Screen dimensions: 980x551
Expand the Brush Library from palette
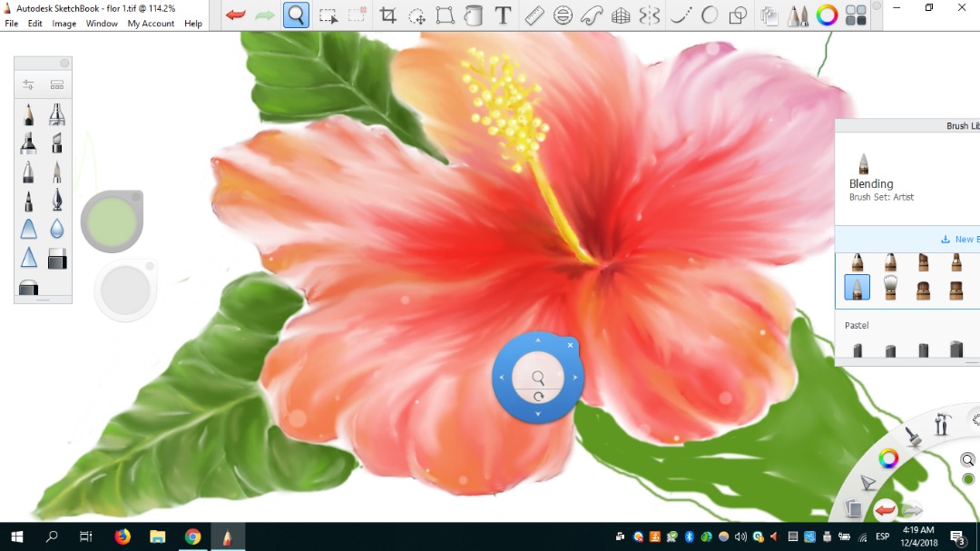click(57, 84)
